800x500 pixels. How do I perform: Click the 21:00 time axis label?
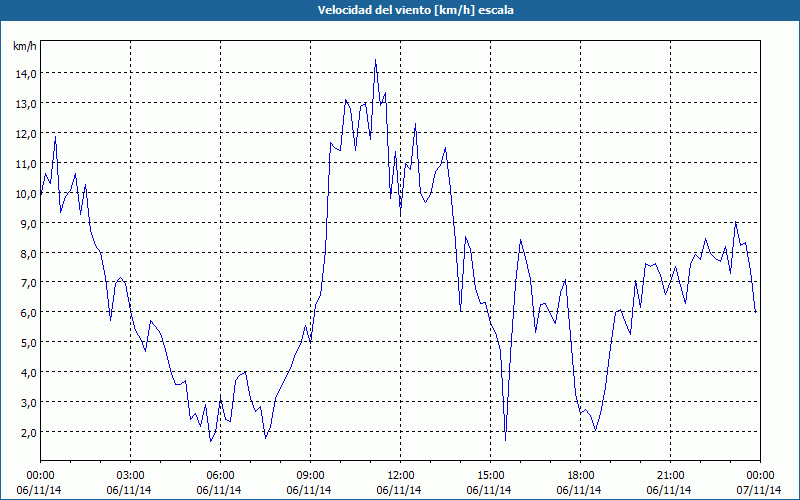coord(670,476)
